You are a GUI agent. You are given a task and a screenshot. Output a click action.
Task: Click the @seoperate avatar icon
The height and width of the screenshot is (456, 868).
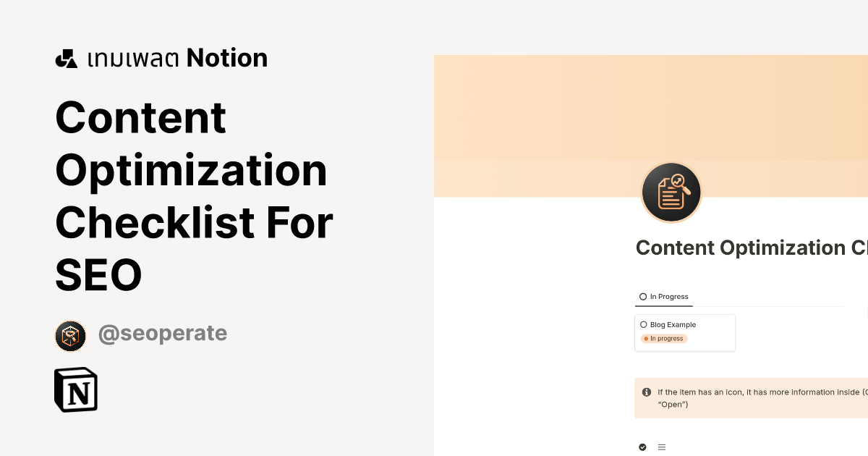(x=70, y=336)
